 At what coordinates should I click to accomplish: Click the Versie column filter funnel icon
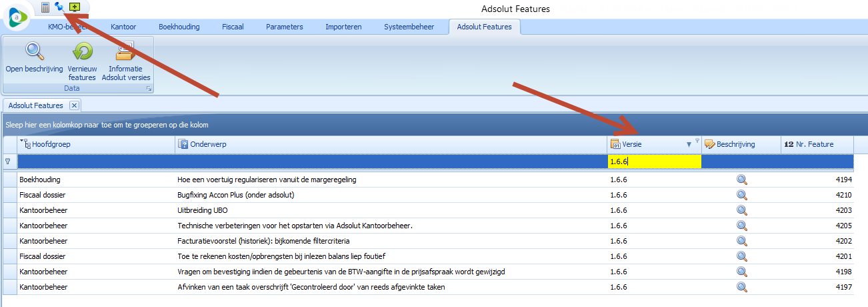697,140
